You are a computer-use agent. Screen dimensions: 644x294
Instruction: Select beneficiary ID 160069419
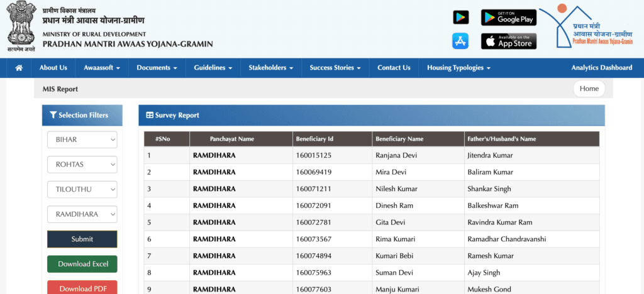(313, 172)
